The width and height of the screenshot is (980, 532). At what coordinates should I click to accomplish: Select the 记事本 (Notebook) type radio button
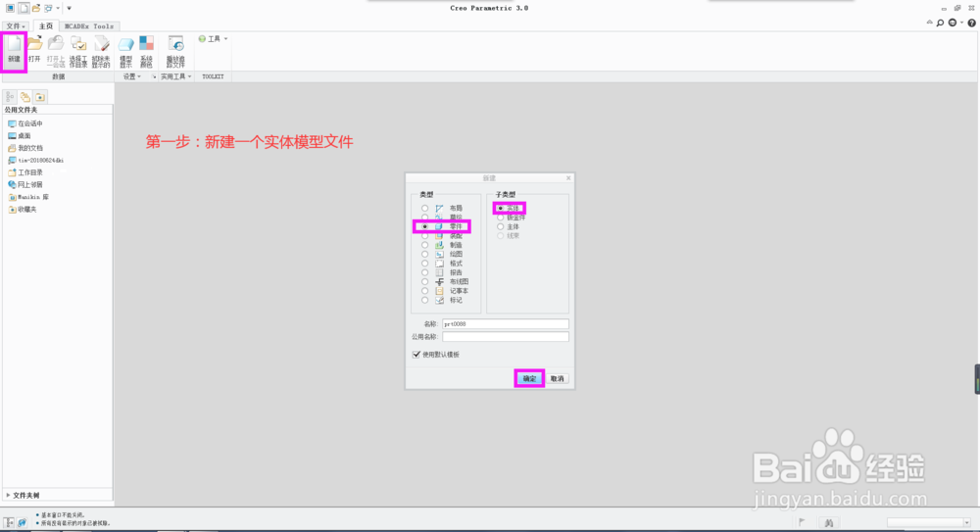pyautogui.click(x=425, y=291)
